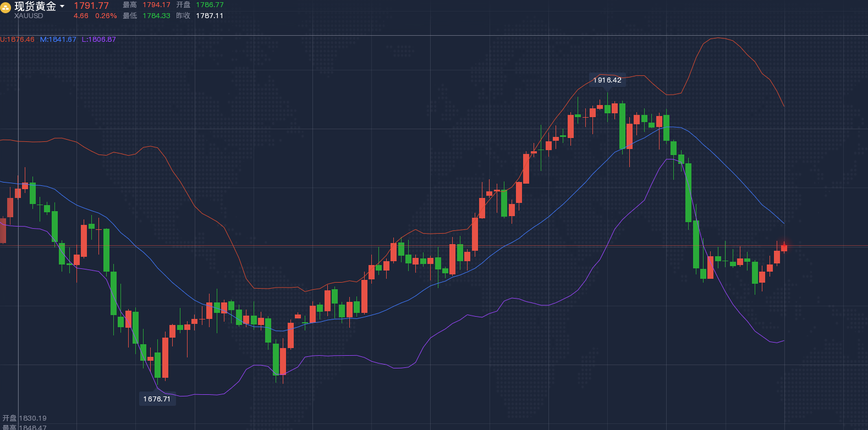The height and width of the screenshot is (430, 868).
Task: Click the gold bars icon beside 现货黄金
Action: pos(6,7)
